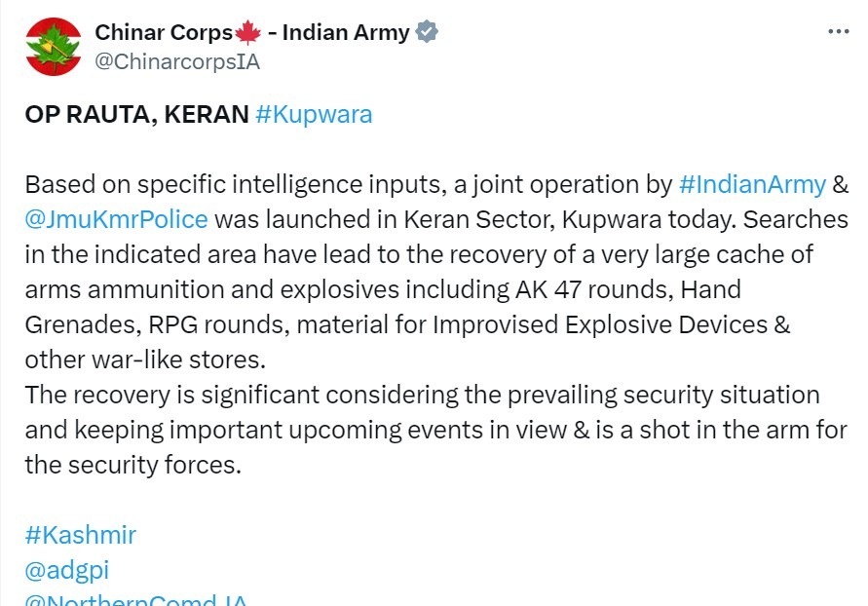Open the Chinar Corps profile avatar
This screenshot has width=868, height=606.
pos(54,46)
